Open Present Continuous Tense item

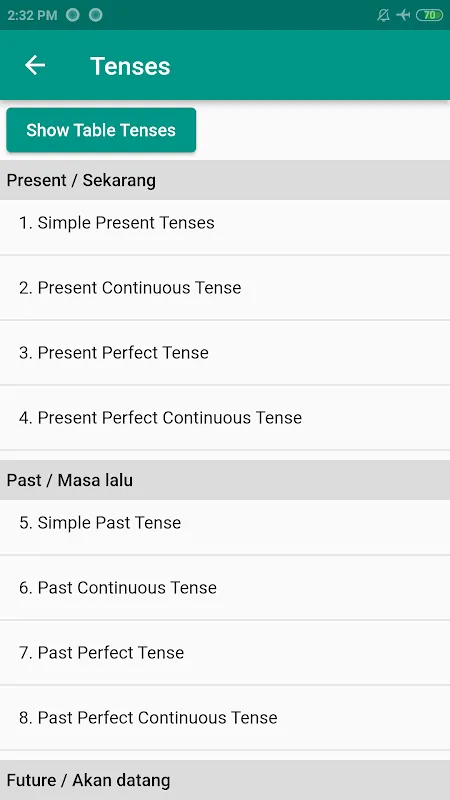(225, 288)
